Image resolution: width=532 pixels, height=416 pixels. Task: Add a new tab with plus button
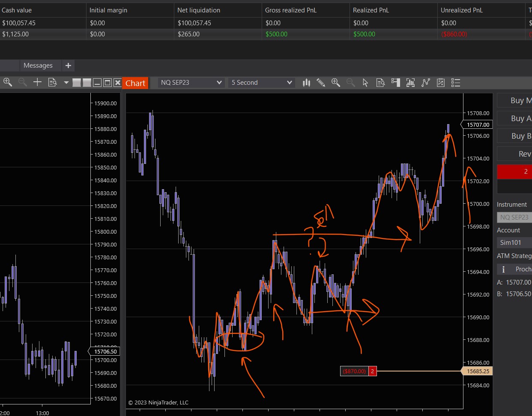[x=68, y=65]
